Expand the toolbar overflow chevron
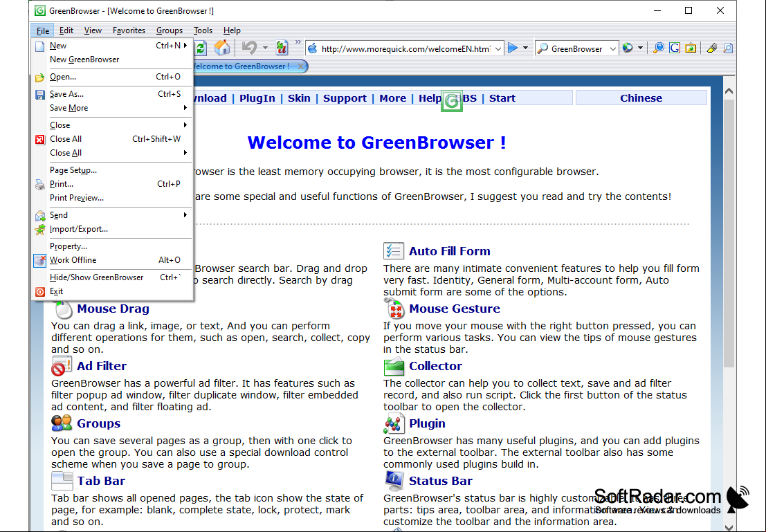This screenshot has width=766, height=532. click(298, 42)
